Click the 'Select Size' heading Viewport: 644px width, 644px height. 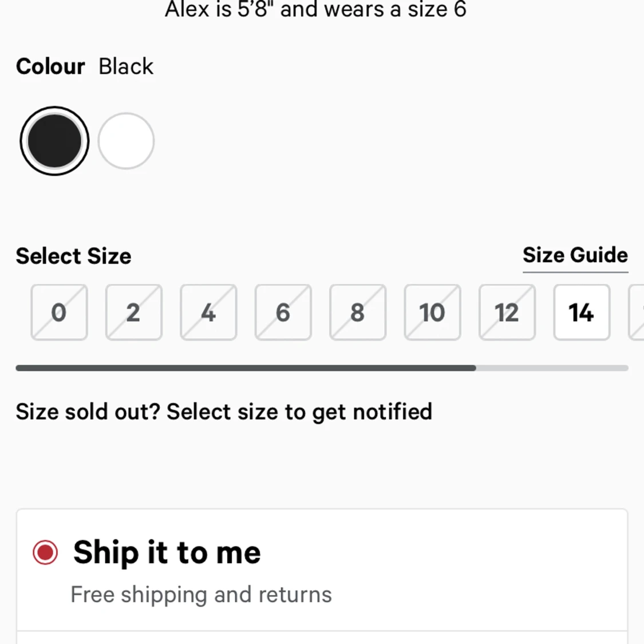73,256
